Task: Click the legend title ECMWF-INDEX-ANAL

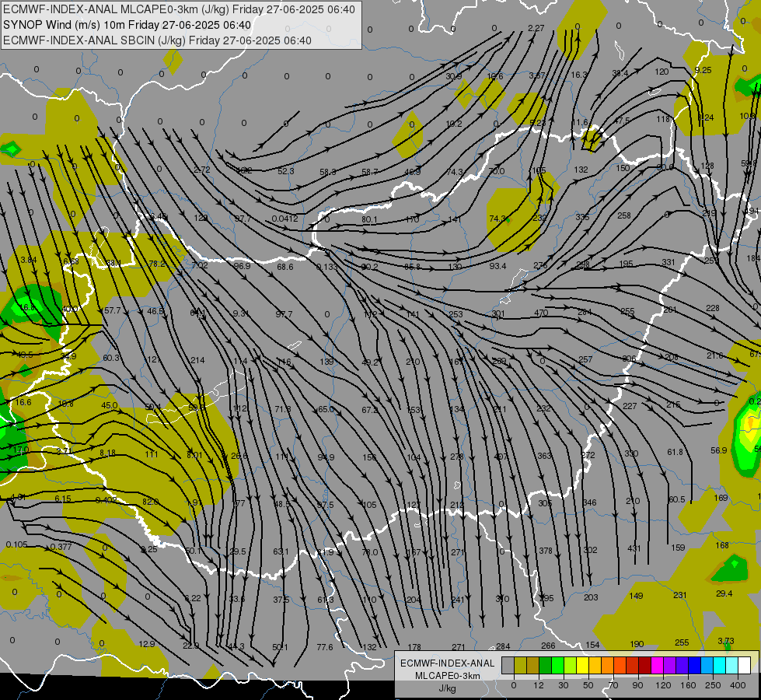Action: click(447, 663)
